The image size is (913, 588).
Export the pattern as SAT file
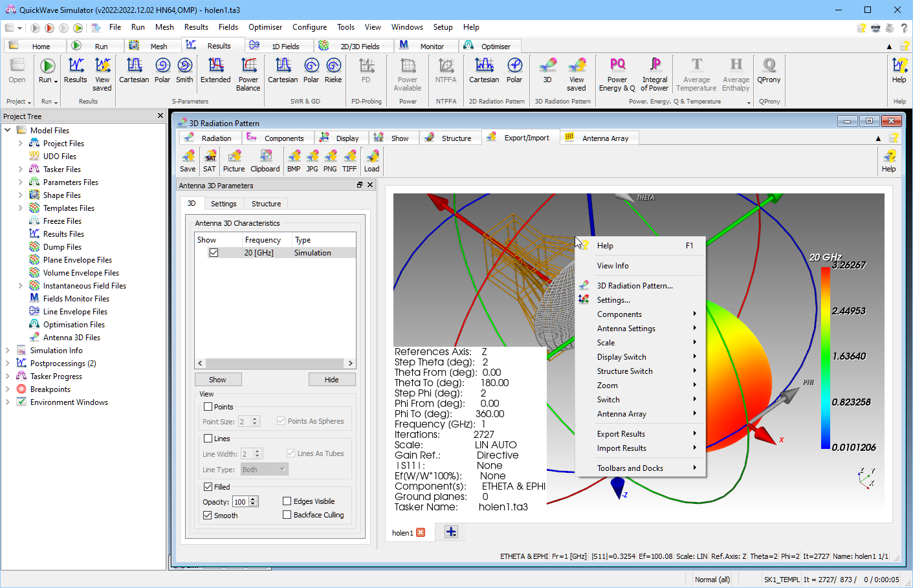point(210,161)
